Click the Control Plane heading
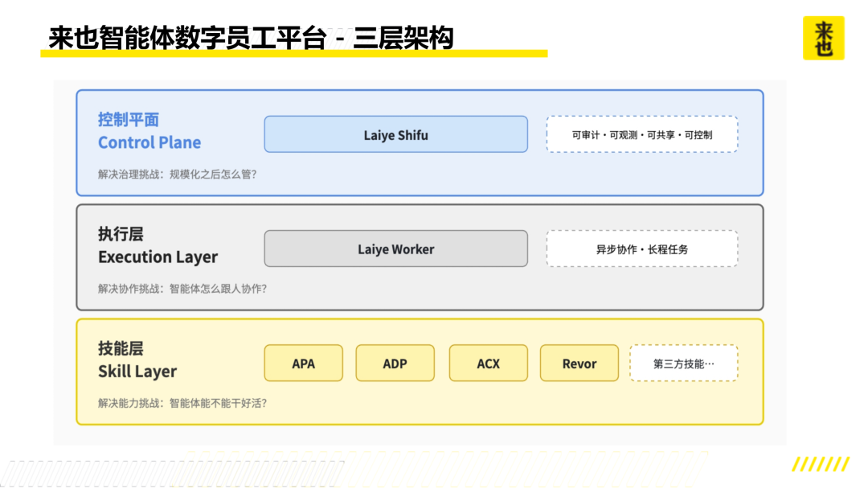The image size is (868, 489). click(149, 142)
